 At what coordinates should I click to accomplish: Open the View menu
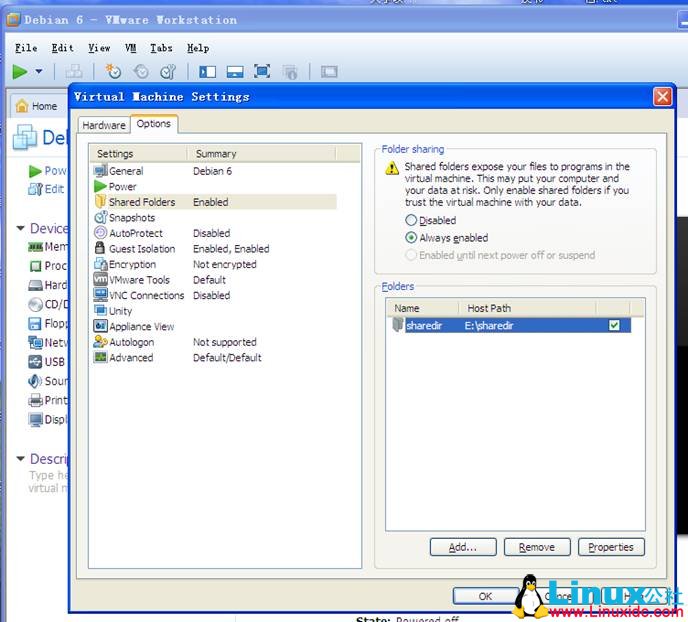pyautogui.click(x=99, y=48)
